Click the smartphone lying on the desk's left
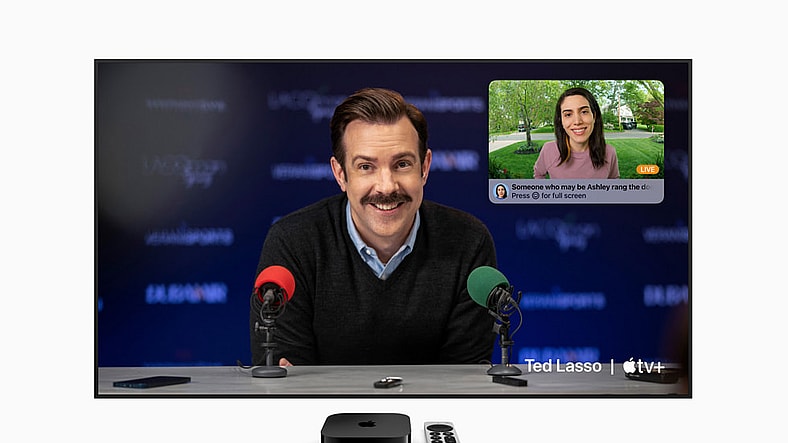Screen dimensions: 788x443 [x=151, y=381]
